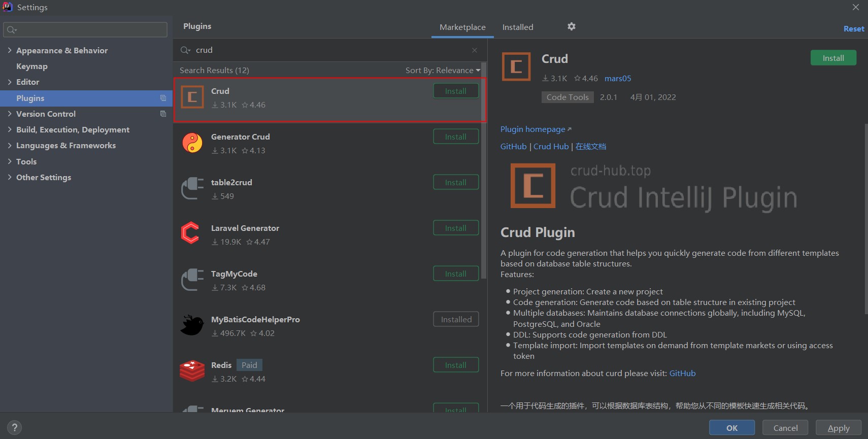Click the IntelliJ icon in title bar
Screen dimensions: 868x439
point(8,7)
